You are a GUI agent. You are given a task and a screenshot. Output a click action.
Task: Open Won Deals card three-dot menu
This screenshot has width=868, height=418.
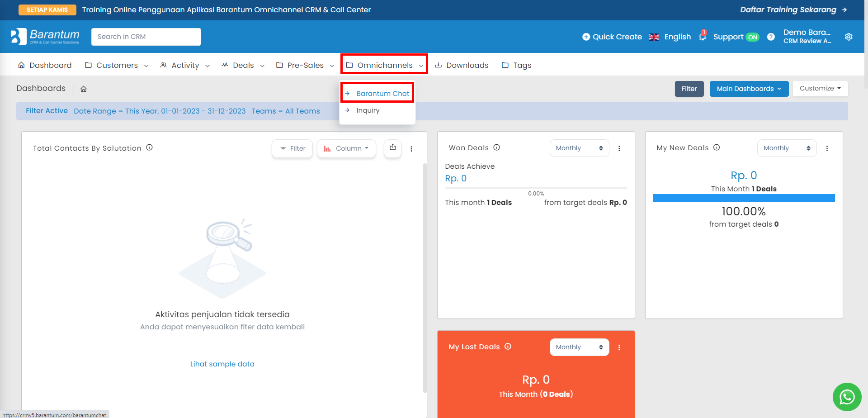point(619,148)
